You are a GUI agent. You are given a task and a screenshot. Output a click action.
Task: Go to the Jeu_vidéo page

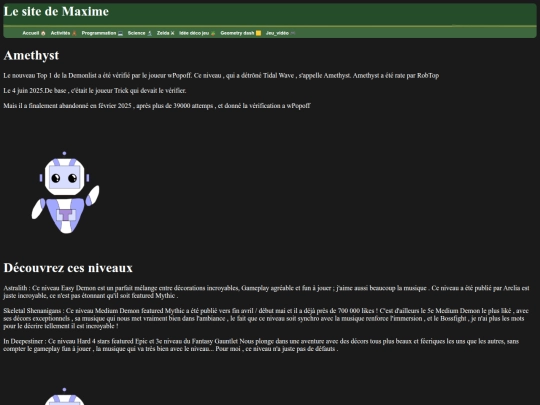(x=280, y=33)
